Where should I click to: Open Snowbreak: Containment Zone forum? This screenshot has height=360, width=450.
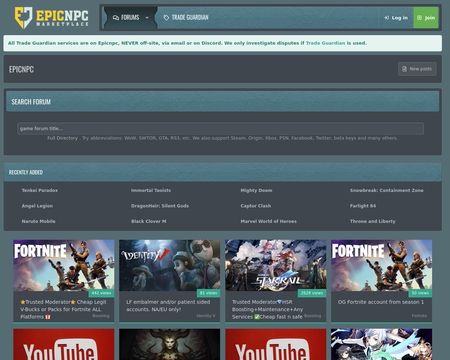(387, 190)
